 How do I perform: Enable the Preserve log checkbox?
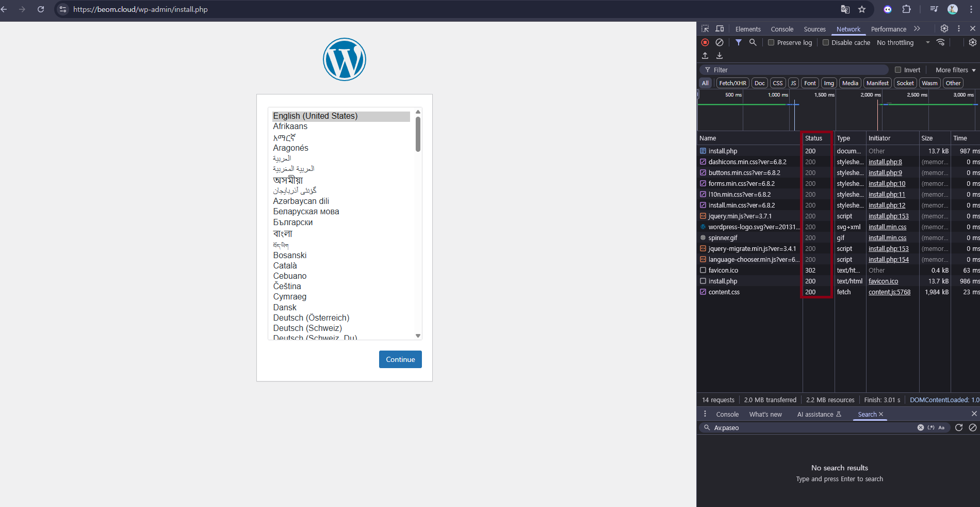point(771,42)
